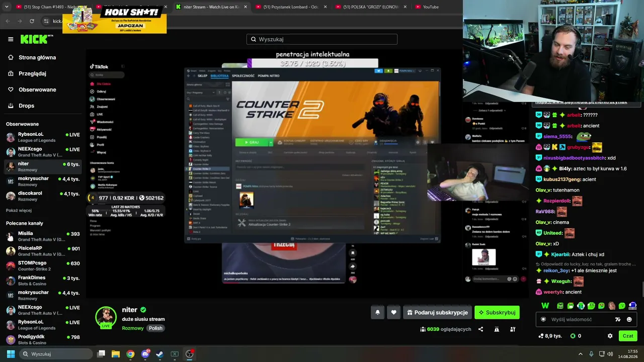Show hidden system tray icons
Viewport: 644px width, 362px height.
[x=580, y=354]
